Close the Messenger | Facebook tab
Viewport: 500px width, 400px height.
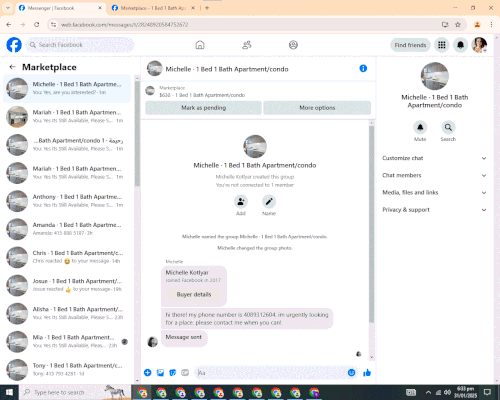coord(100,8)
